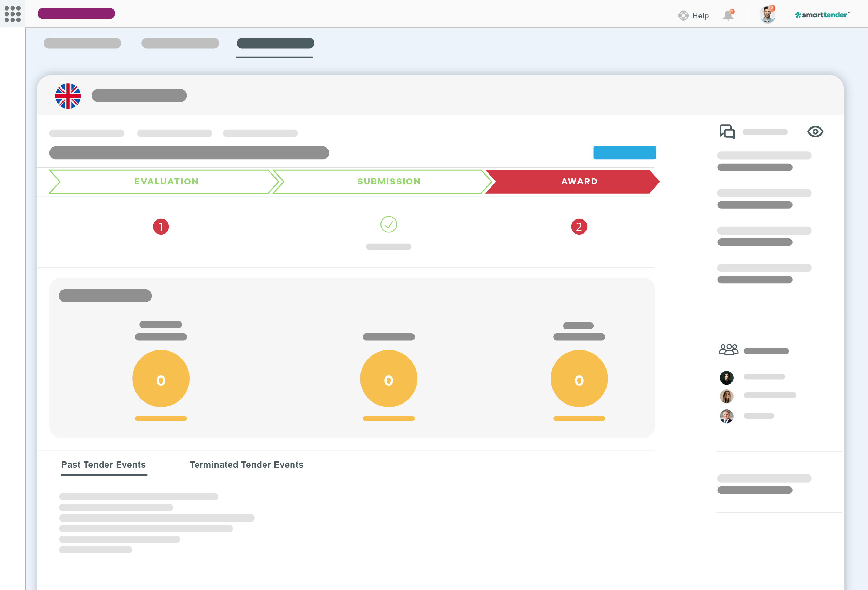
Task: Open the second grey top navigation tab
Action: [180, 43]
